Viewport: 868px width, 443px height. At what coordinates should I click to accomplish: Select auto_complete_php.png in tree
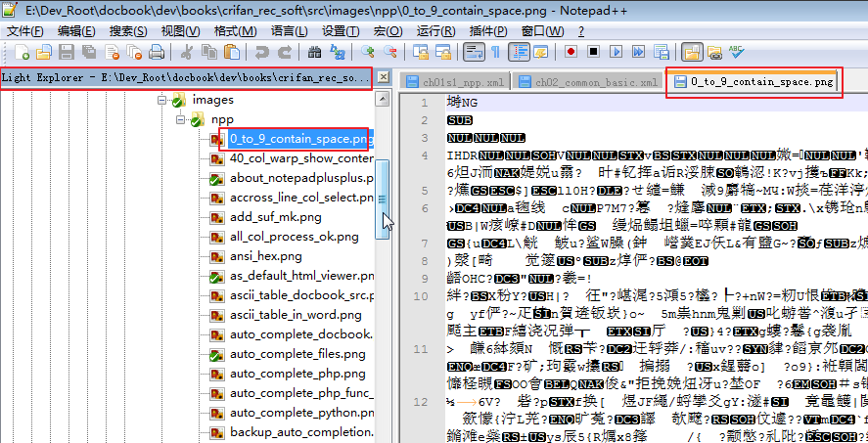click(x=297, y=374)
